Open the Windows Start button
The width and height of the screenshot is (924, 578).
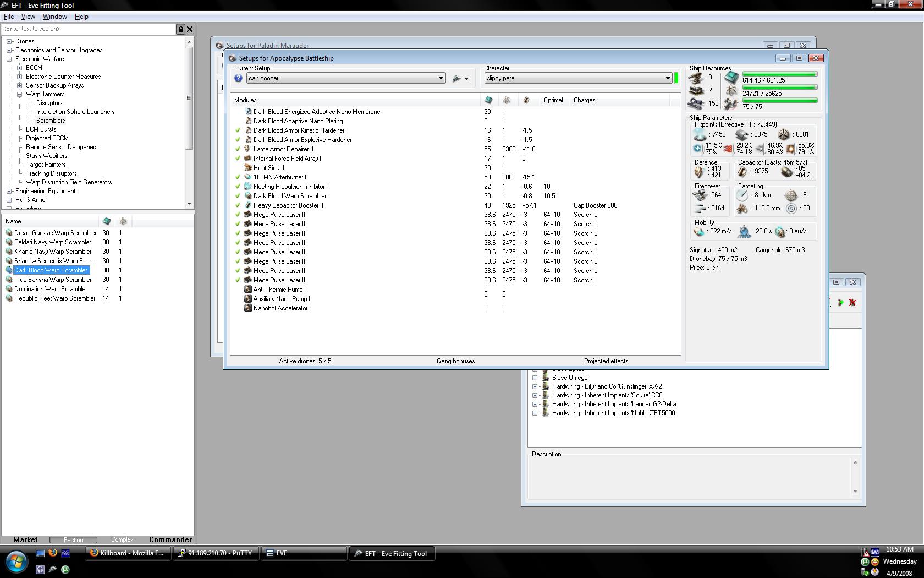click(x=16, y=561)
